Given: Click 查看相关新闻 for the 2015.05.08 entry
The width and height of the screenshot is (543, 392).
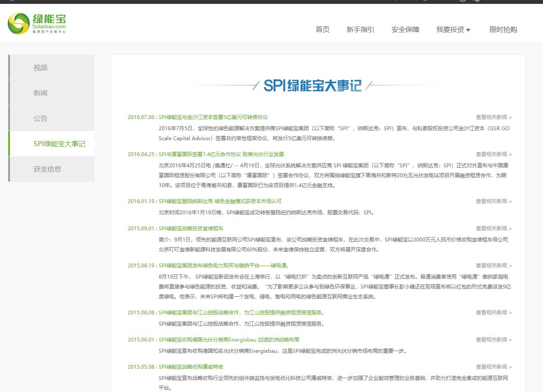Looking at the screenshot, I should [x=494, y=367].
